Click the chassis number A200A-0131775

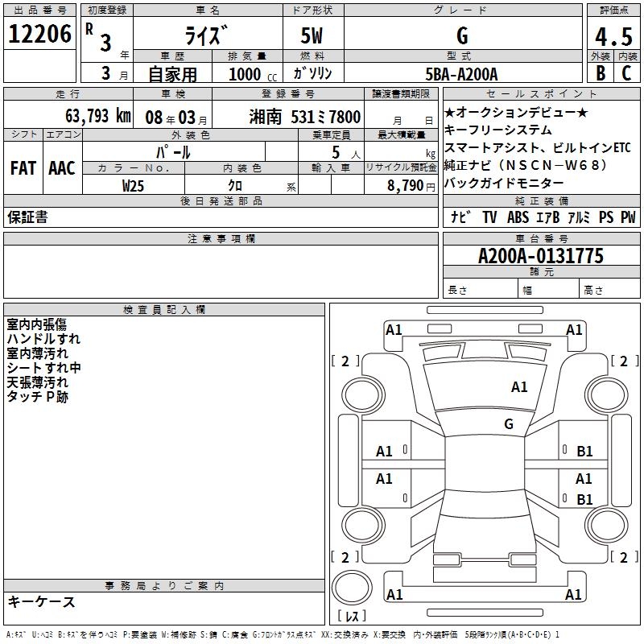point(541,256)
